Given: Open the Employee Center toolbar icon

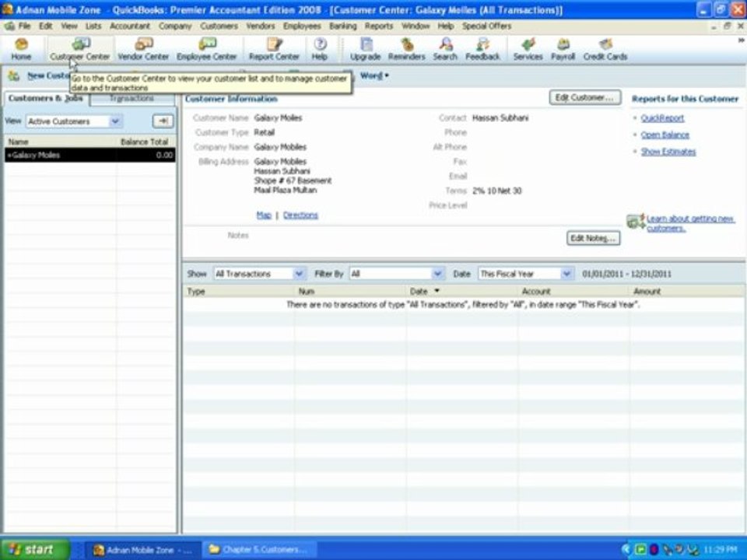Looking at the screenshot, I should (x=207, y=50).
